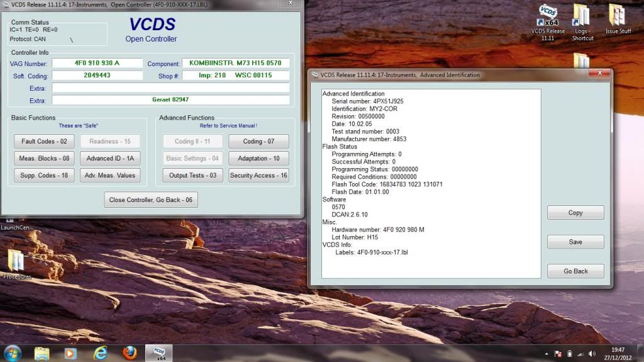This screenshot has width=644, height=362.
Task: Launch Windows Media Player from taskbar
Action: [x=70, y=353]
